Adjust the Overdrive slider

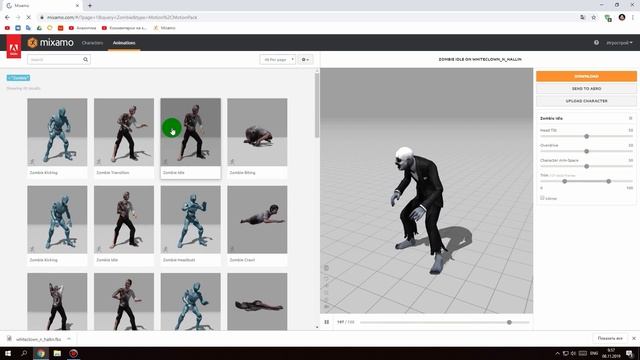[587, 151]
